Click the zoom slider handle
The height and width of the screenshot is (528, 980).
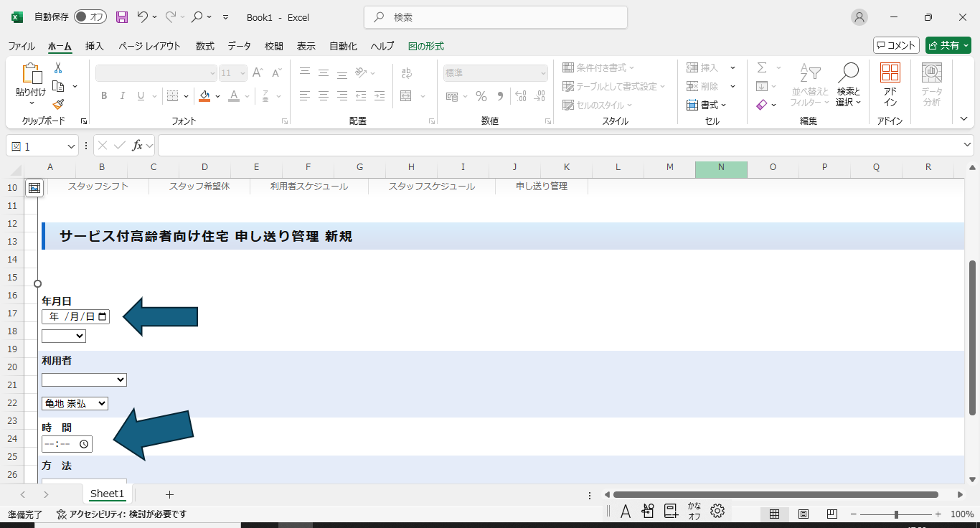tap(896, 514)
